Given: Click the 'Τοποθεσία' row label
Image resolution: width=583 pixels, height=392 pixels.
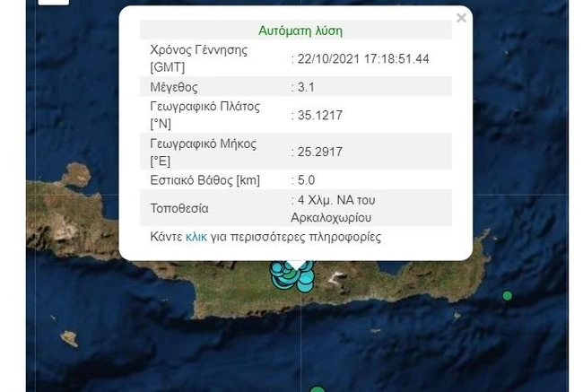Looking at the screenshot, I should point(179,209).
